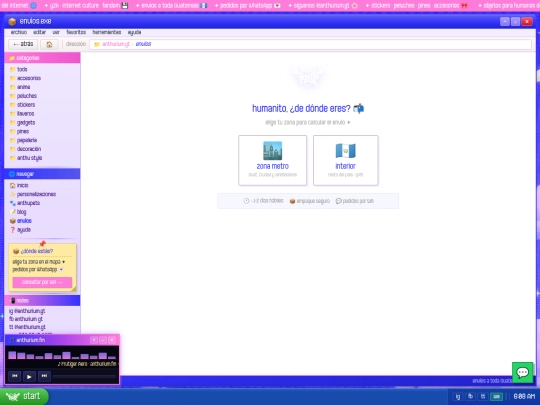Click the 'tt' tray icon in taskbar
Image resolution: width=540 pixels, height=405 pixels.
[483, 396]
